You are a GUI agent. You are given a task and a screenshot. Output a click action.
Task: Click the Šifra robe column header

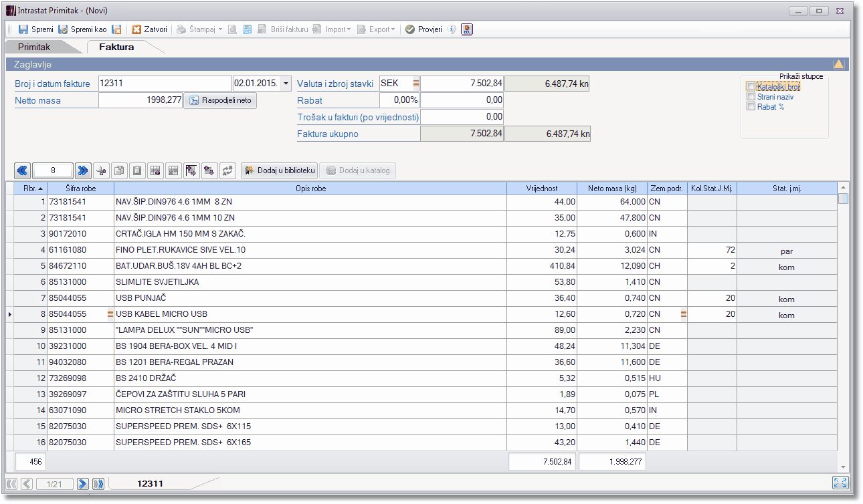tap(80, 188)
